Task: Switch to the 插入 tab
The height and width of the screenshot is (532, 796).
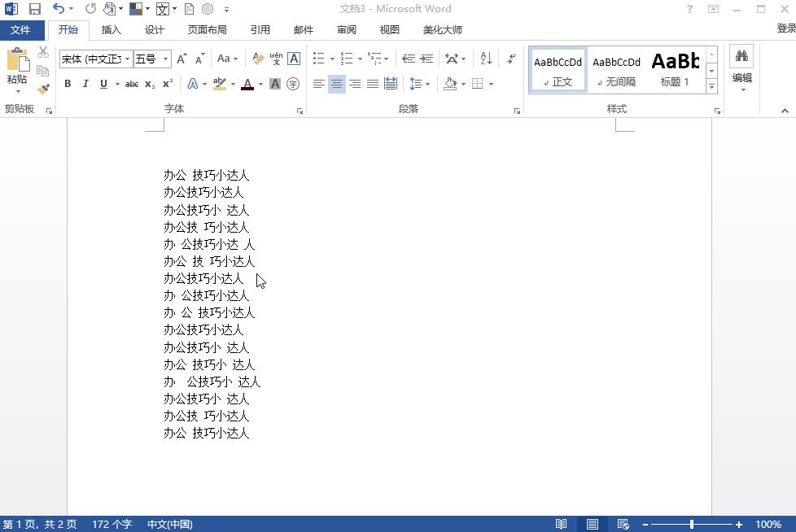Action: 112,30
